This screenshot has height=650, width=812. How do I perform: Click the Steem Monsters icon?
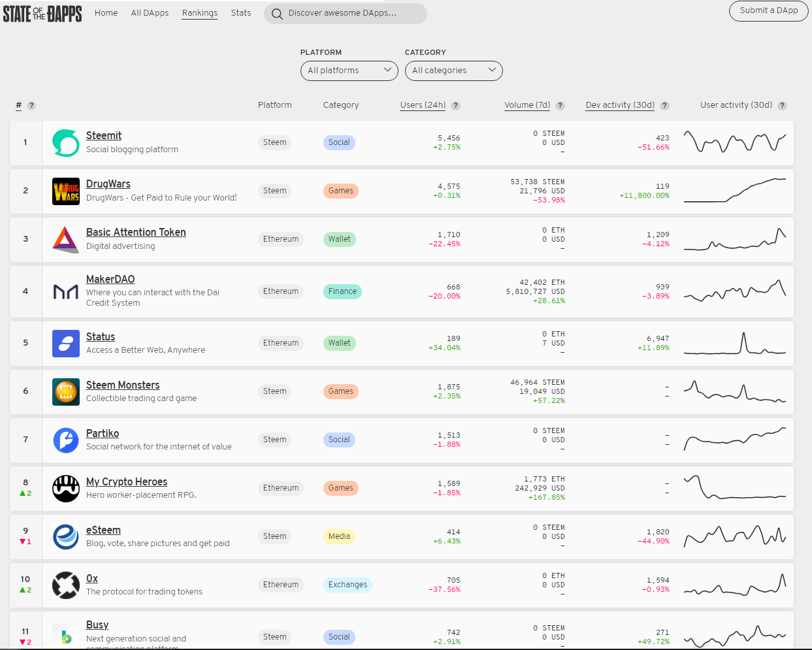pyautogui.click(x=66, y=392)
